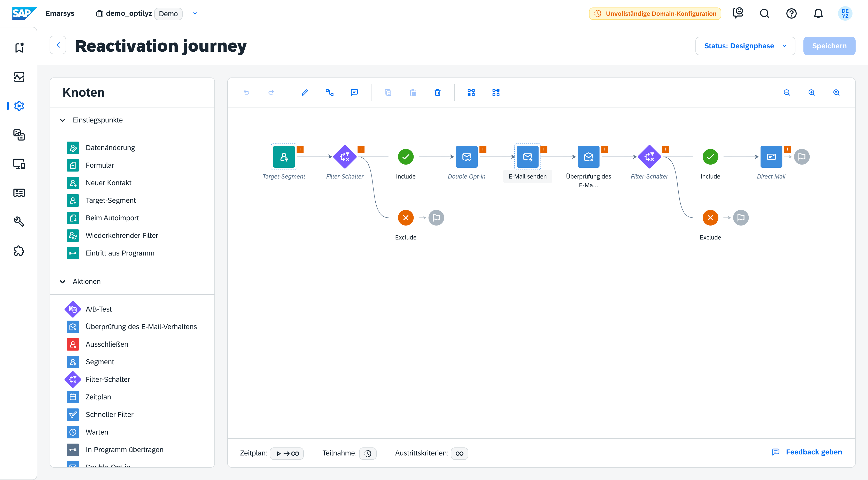
Task: Click the Direct Mail node
Action: pos(771,157)
